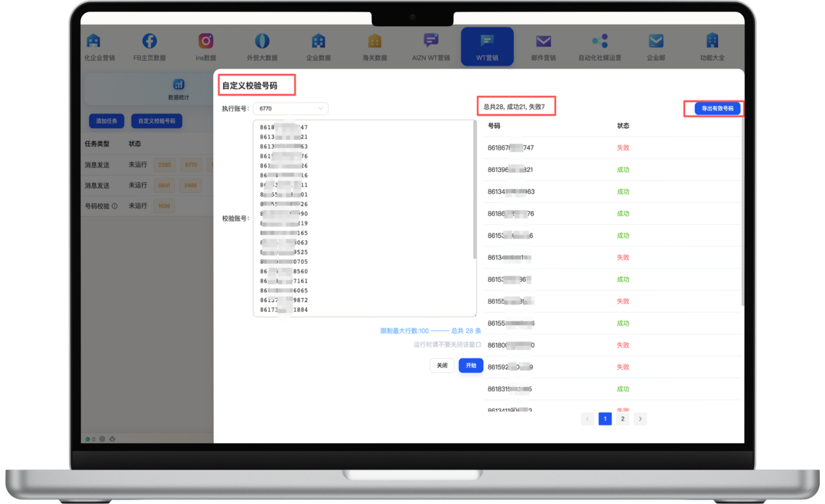Open the 功能大全 building icon
Viewport: 825px width, 504px height.
712,41
